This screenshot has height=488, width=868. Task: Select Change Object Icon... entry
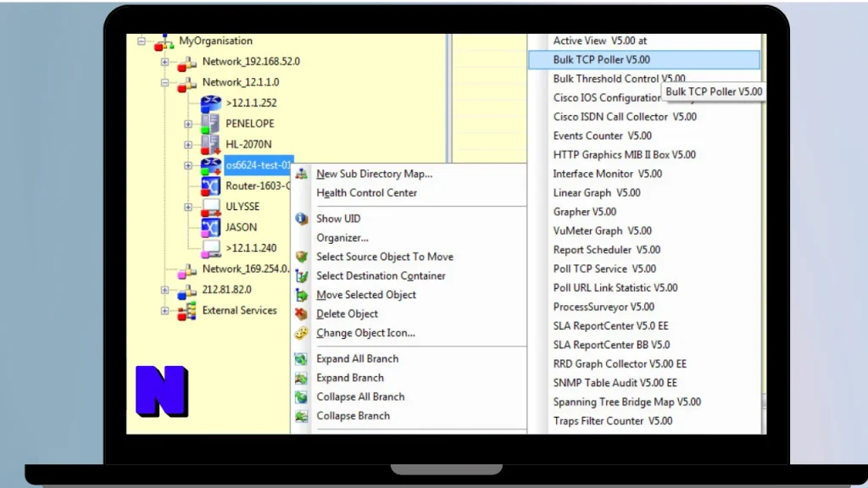409,333
